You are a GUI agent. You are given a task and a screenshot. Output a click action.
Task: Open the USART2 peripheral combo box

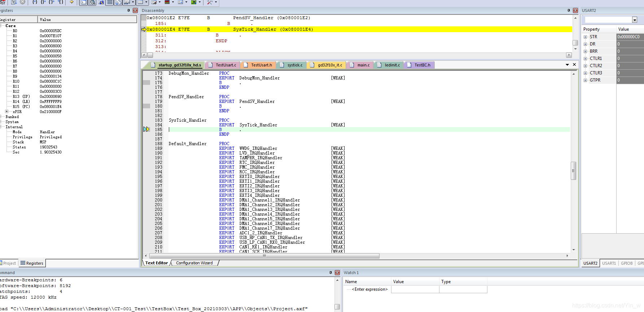(x=611, y=19)
